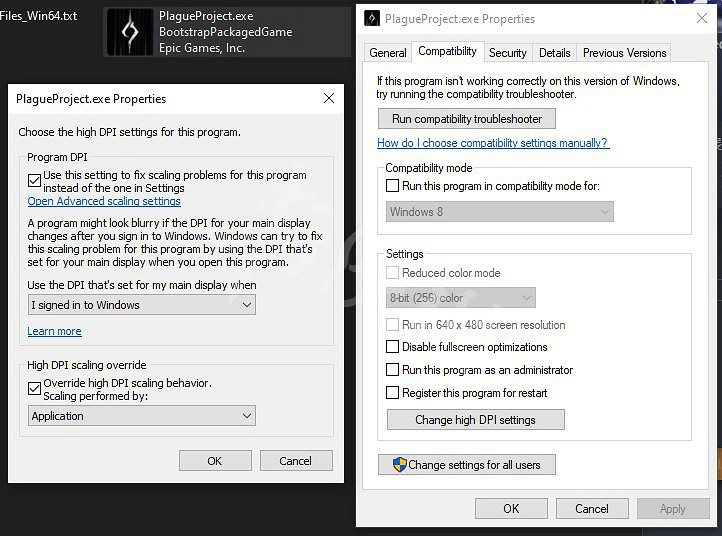Open the Windows 8 compatibility dropdown
The width and height of the screenshot is (722, 536).
click(x=500, y=212)
